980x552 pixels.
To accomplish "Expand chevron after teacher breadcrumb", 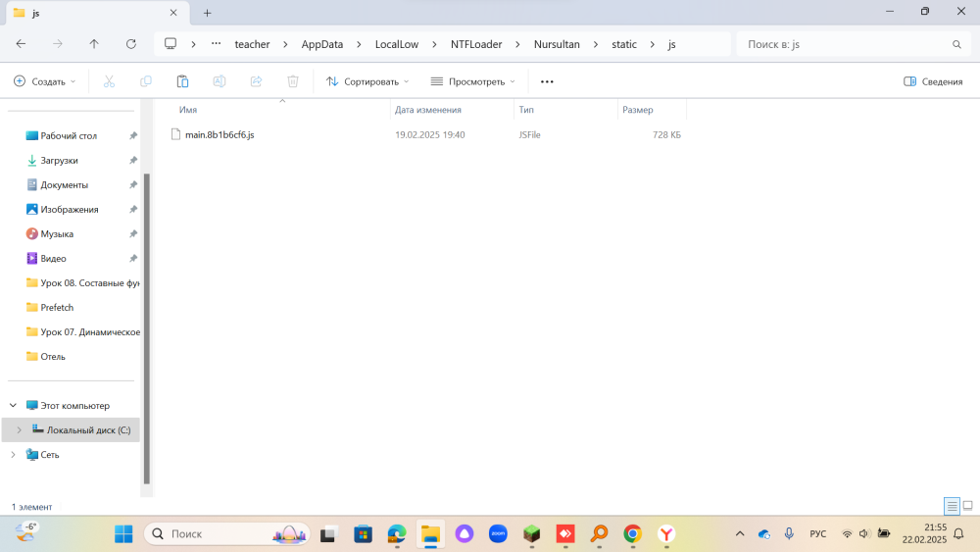I will [x=285, y=44].
